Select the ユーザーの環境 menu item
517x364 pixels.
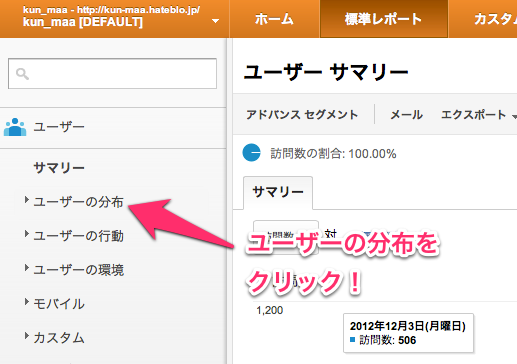[x=79, y=270]
